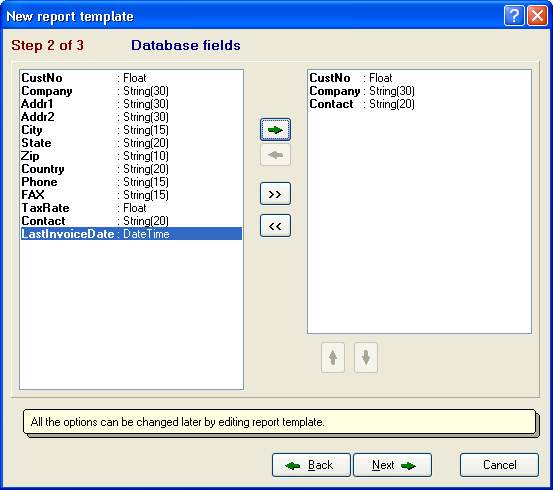Close the New report template dialog
The image size is (553, 490).
[x=537, y=16]
